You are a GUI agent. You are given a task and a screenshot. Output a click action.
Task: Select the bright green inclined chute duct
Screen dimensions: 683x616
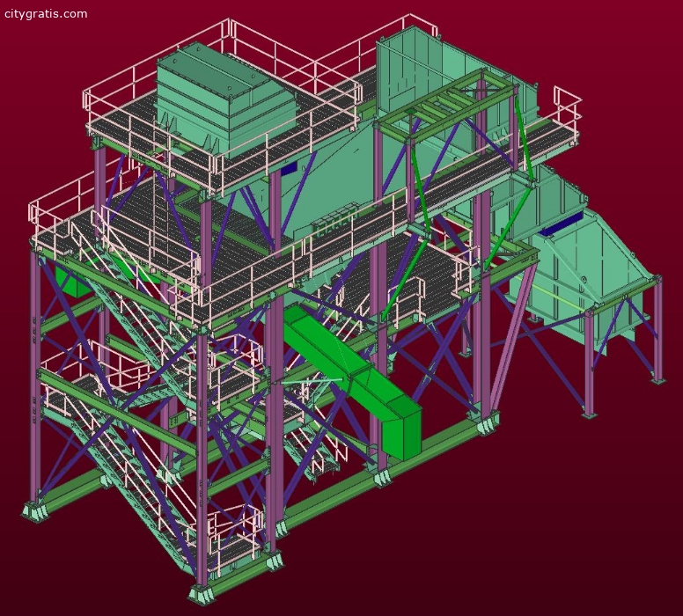(353, 381)
